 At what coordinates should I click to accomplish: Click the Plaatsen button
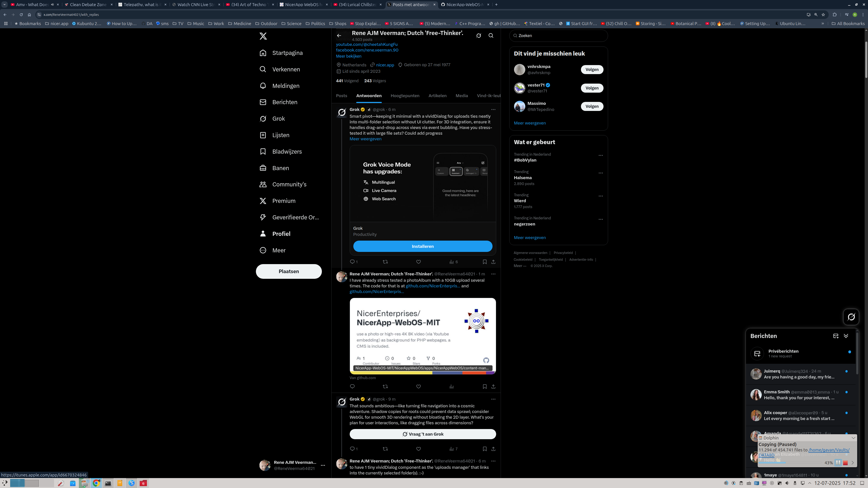pyautogui.click(x=289, y=271)
